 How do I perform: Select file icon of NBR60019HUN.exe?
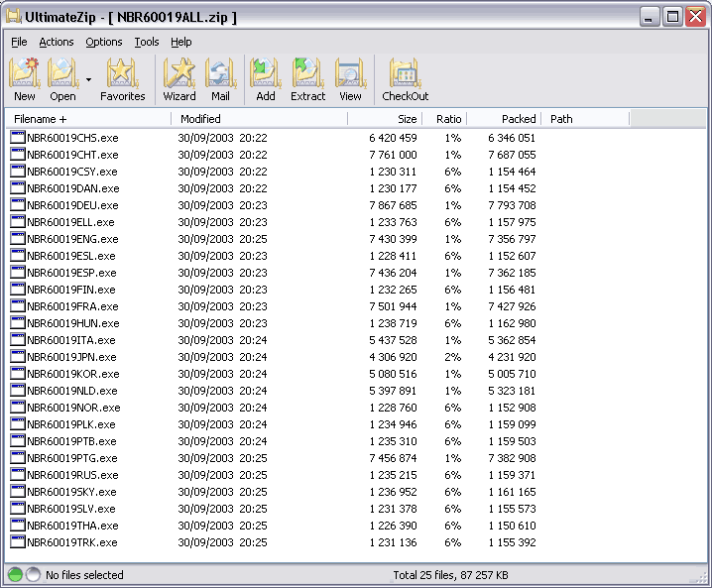(18, 323)
